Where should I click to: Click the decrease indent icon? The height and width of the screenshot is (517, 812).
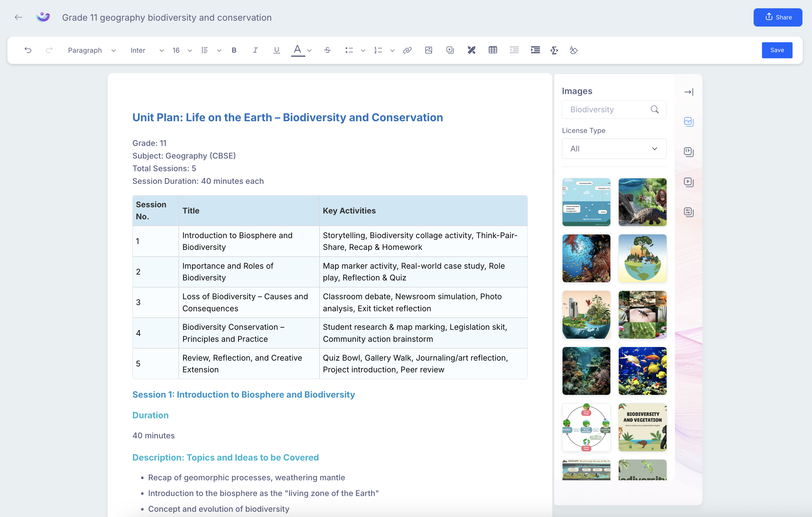pos(514,50)
